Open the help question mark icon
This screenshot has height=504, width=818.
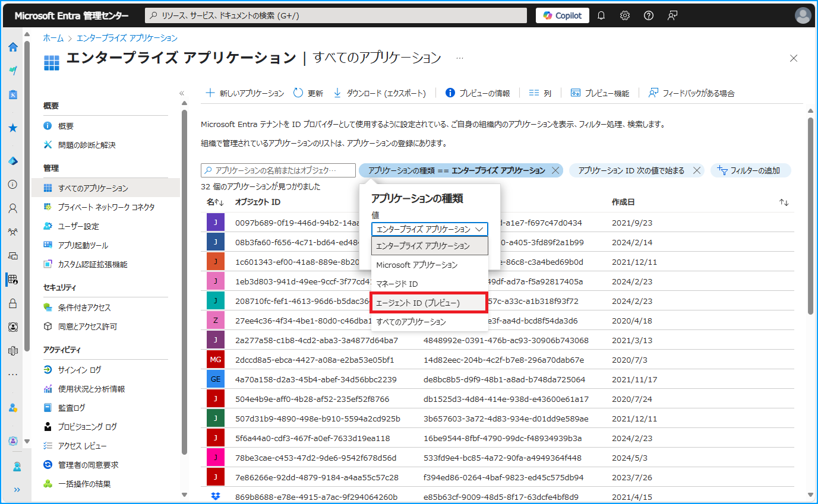click(649, 15)
